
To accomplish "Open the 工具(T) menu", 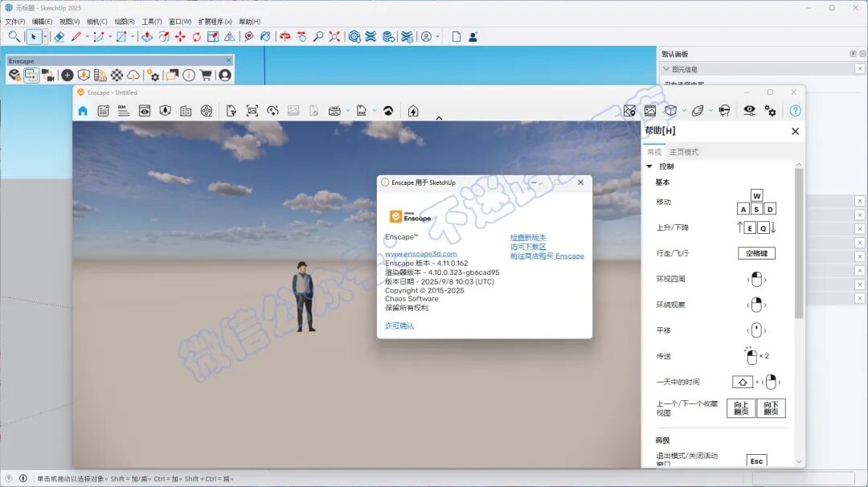I will [x=152, y=22].
